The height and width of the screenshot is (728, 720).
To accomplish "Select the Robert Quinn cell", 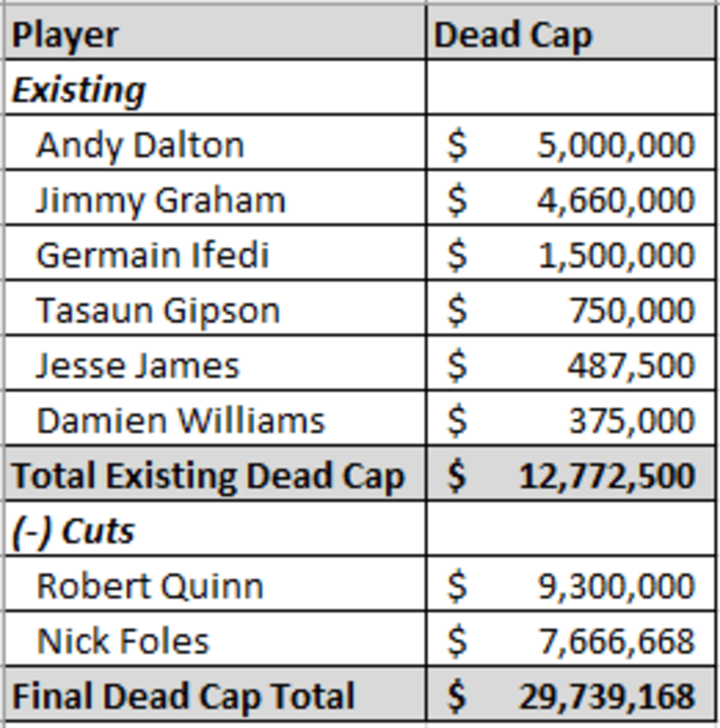I will pos(215,584).
